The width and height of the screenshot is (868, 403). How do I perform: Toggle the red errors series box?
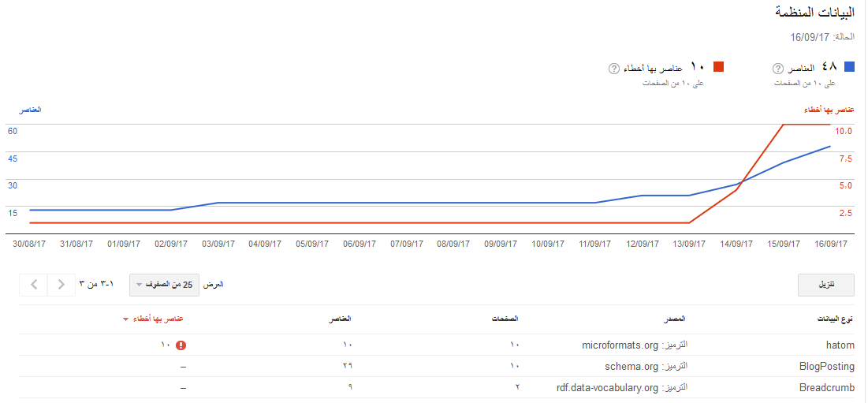point(718,68)
